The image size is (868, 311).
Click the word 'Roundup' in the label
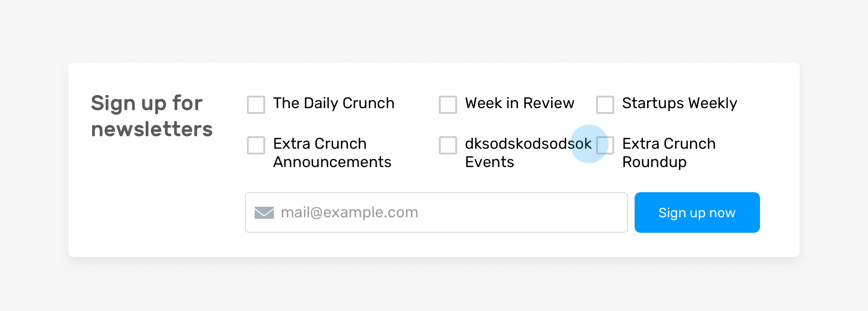654,162
